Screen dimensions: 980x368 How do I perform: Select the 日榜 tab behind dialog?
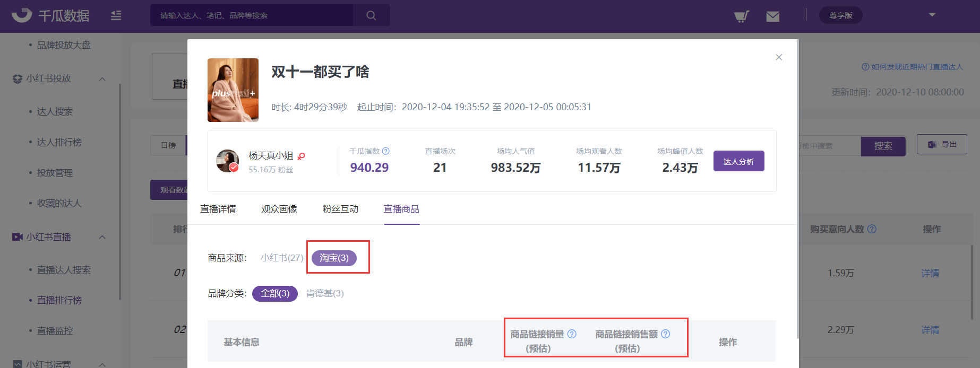[x=168, y=145]
